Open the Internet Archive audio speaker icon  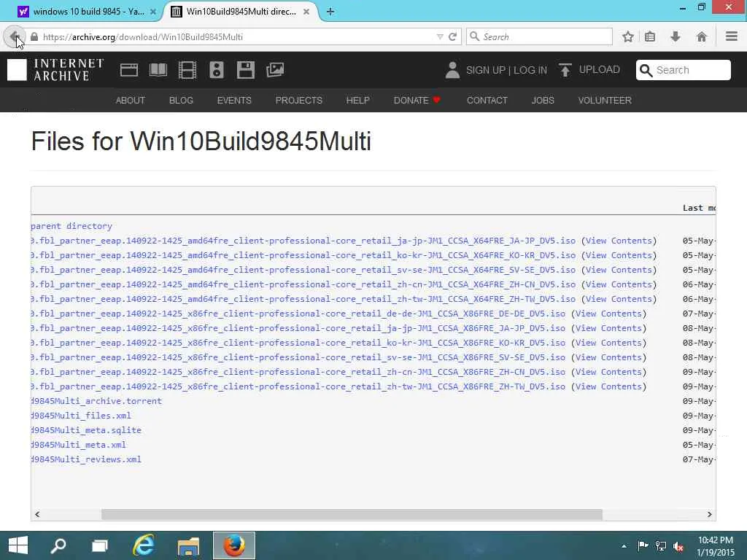(x=216, y=70)
